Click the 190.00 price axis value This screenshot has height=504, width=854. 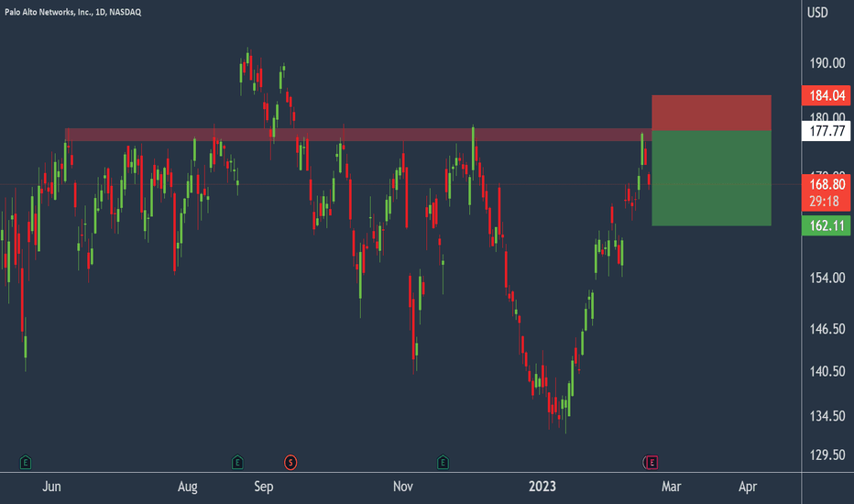click(x=827, y=63)
